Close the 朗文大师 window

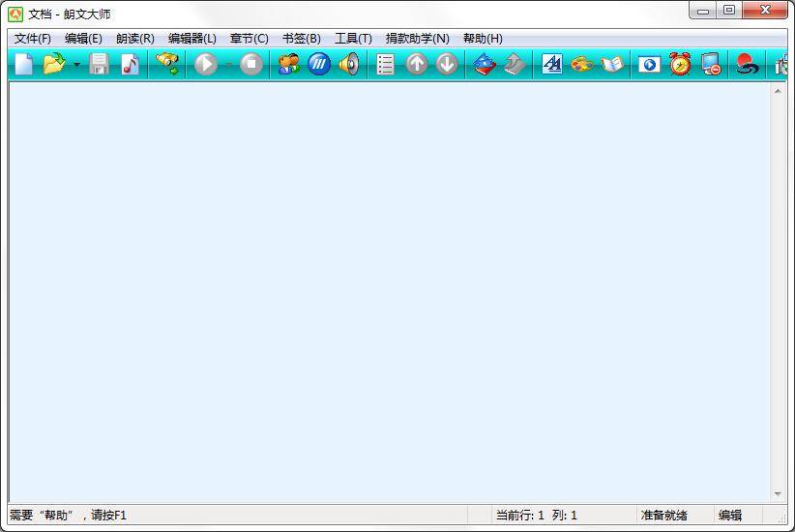pyautogui.click(x=766, y=11)
